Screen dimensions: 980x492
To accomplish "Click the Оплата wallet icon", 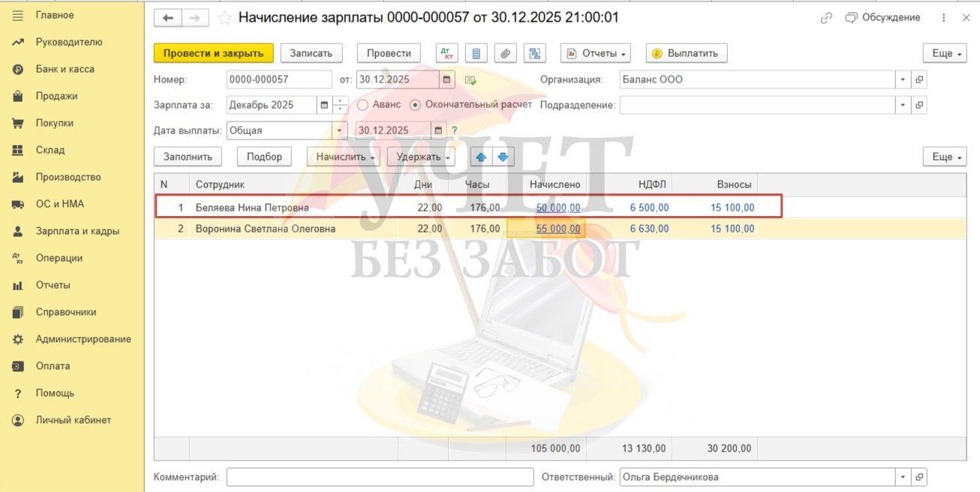I will click(x=18, y=366).
